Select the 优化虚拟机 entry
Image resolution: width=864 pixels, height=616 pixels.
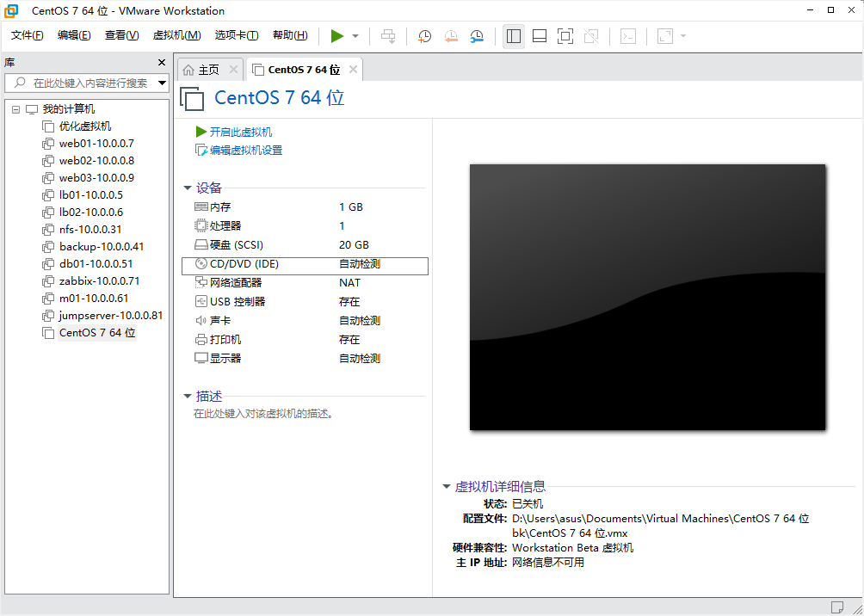(x=85, y=126)
